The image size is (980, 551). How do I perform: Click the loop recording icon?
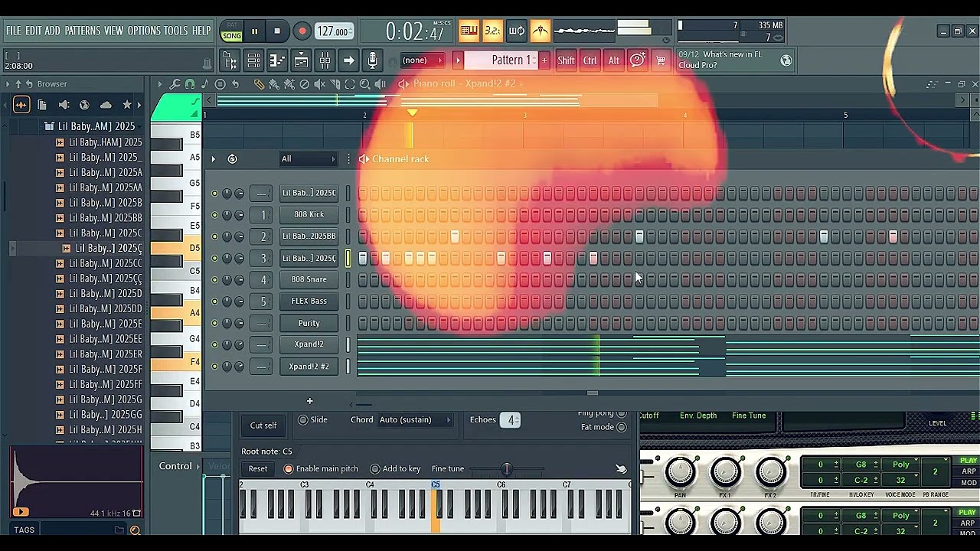click(x=516, y=31)
